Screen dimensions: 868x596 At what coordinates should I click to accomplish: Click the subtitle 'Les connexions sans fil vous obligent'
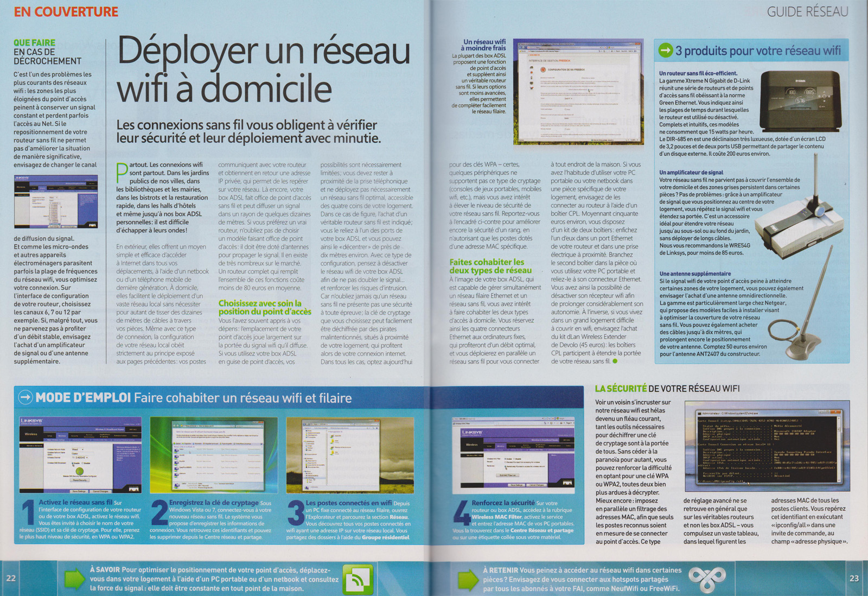248,131
